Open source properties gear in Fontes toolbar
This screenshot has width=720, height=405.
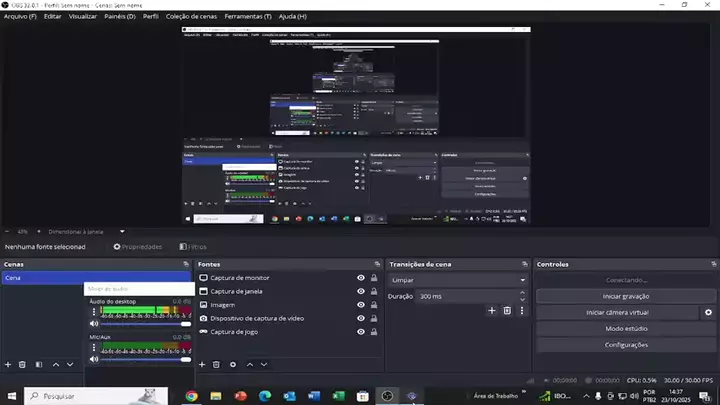click(233, 365)
